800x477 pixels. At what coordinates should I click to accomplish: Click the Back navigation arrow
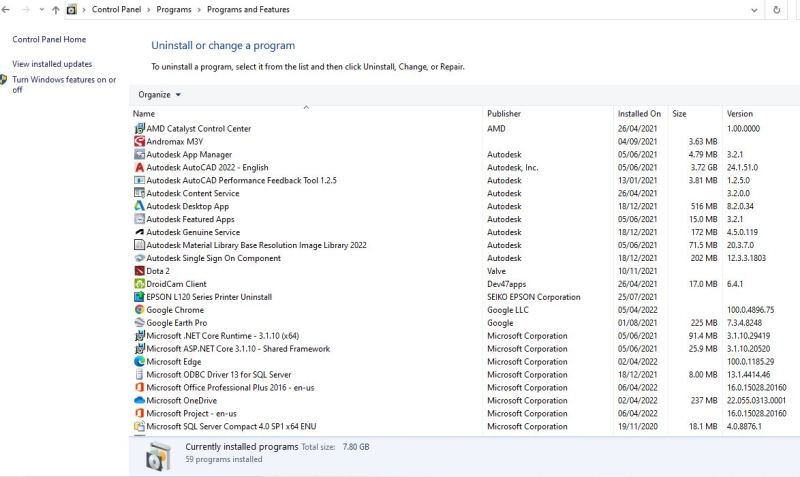6,10
